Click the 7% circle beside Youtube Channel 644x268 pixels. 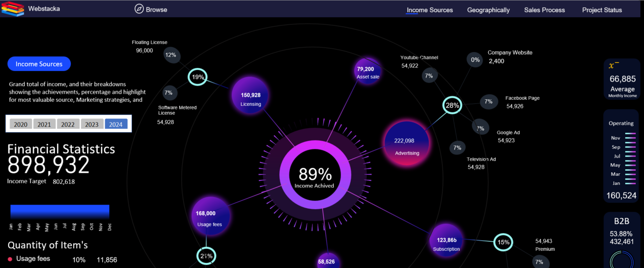tap(428, 76)
